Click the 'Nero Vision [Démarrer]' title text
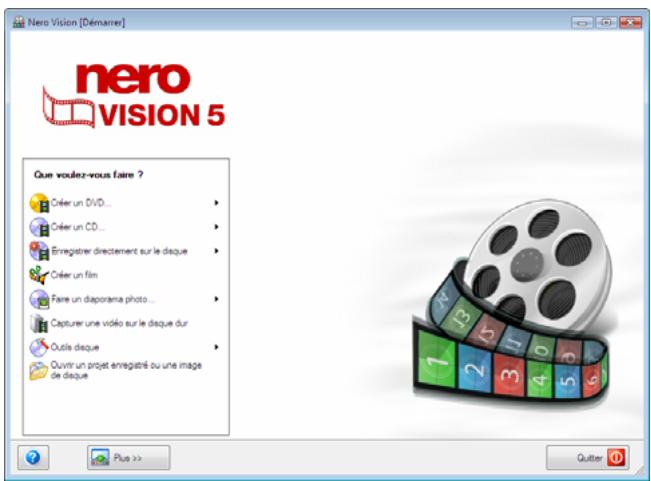Viewport: 651px width, 481px height. tap(76, 22)
